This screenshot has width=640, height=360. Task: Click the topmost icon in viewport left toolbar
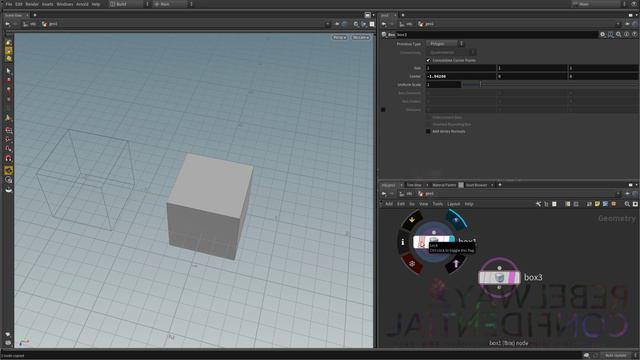pyautogui.click(x=9, y=42)
